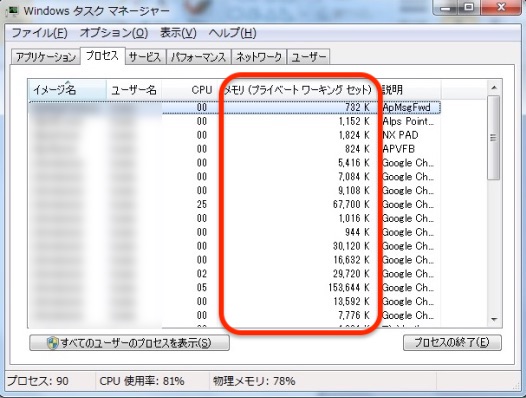Click the scrollbar up arrow in process list
Viewport: 526px width, 398px height.
pyautogui.click(x=494, y=88)
